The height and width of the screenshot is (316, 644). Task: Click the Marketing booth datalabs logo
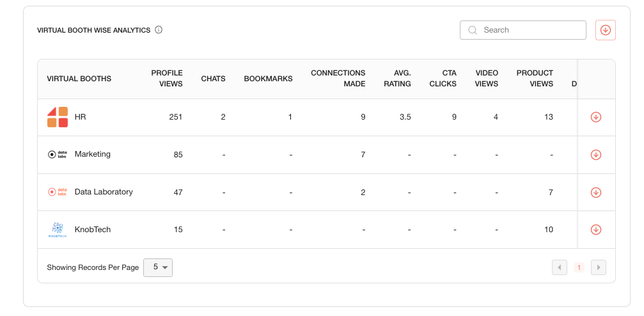[58, 154]
